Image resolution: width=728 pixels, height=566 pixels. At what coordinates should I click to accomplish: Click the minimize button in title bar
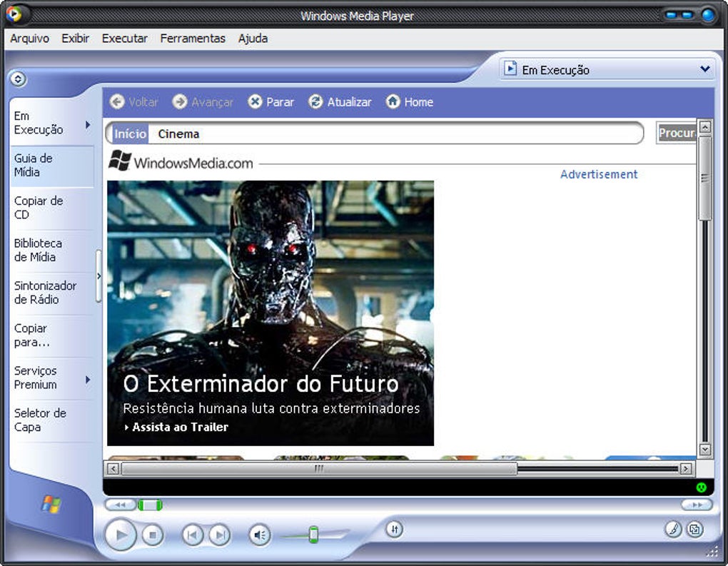tap(672, 15)
